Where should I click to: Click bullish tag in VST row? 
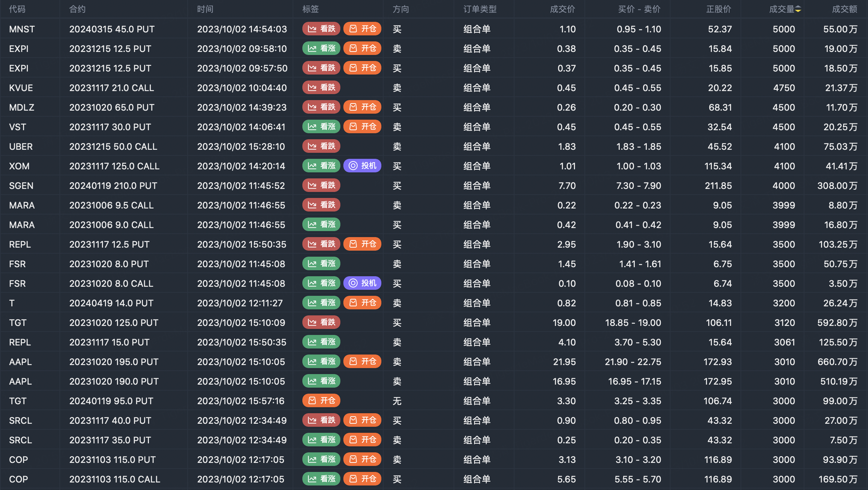pyautogui.click(x=321, y=127)
